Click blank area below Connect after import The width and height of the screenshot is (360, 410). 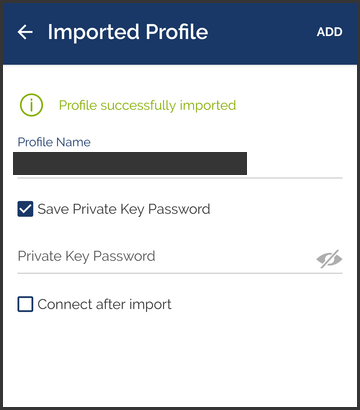coord(180,360)
